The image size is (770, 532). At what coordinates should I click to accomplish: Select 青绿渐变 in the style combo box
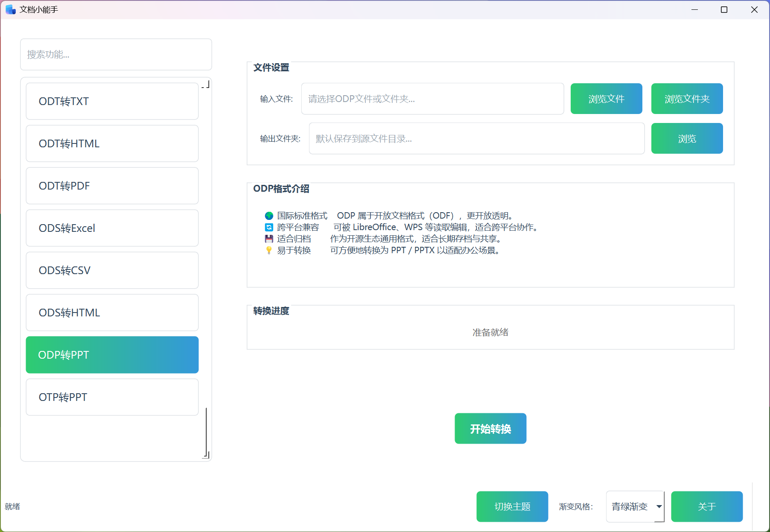(x=632, y=506)
